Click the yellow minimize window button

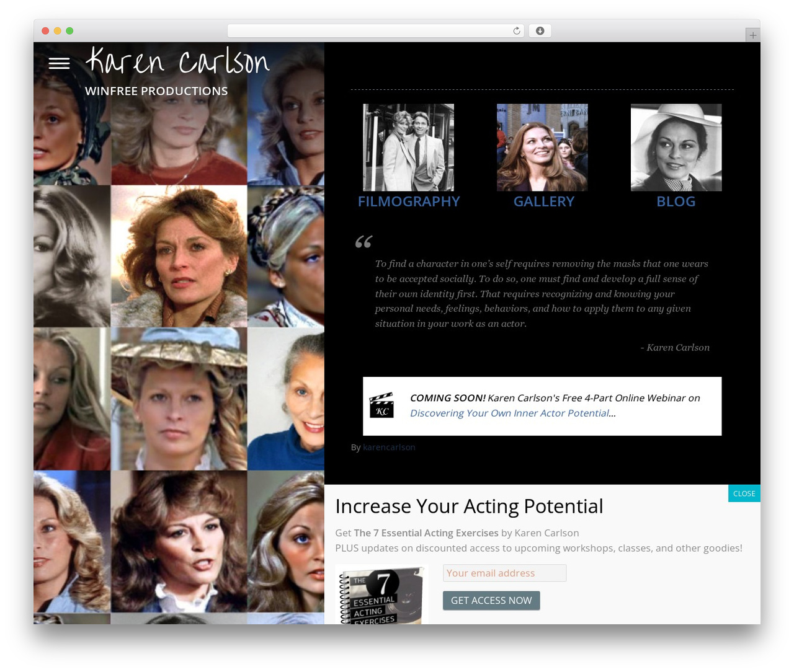[x=58, y=31]
